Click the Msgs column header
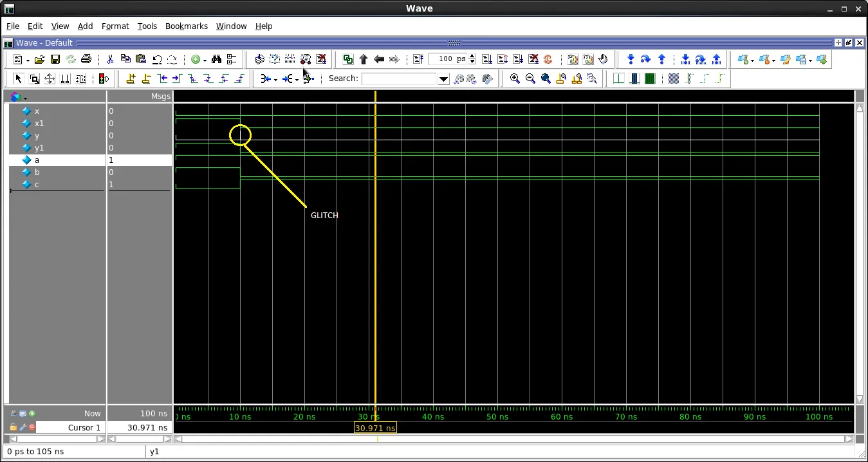 coord(161,97)
